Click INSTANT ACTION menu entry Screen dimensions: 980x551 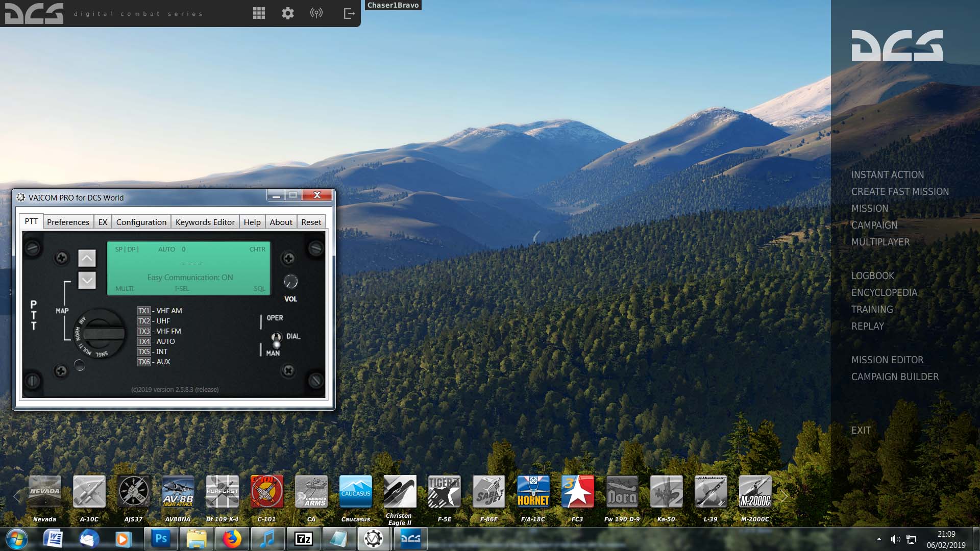(x=887, y=174)
